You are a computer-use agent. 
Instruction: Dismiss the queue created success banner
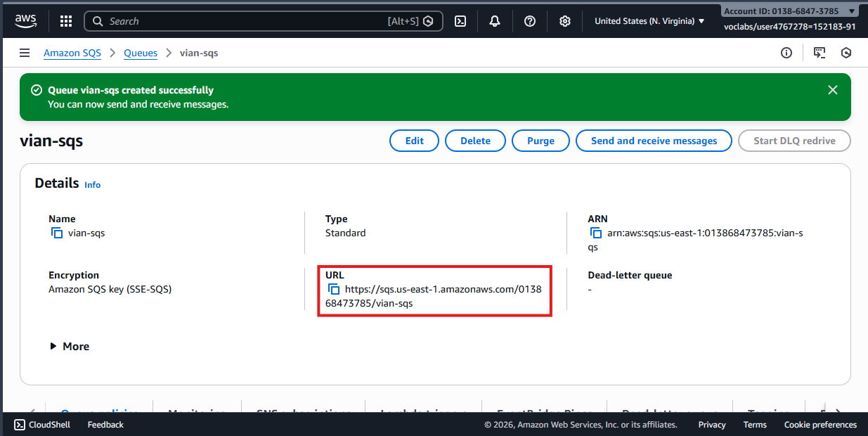coord(833,90)
